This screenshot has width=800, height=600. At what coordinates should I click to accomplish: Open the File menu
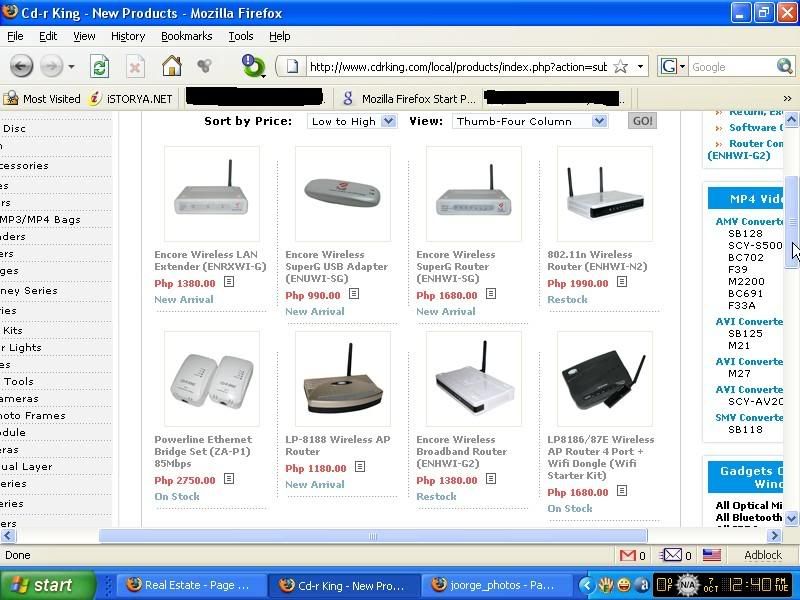click(x=15, y=36)
